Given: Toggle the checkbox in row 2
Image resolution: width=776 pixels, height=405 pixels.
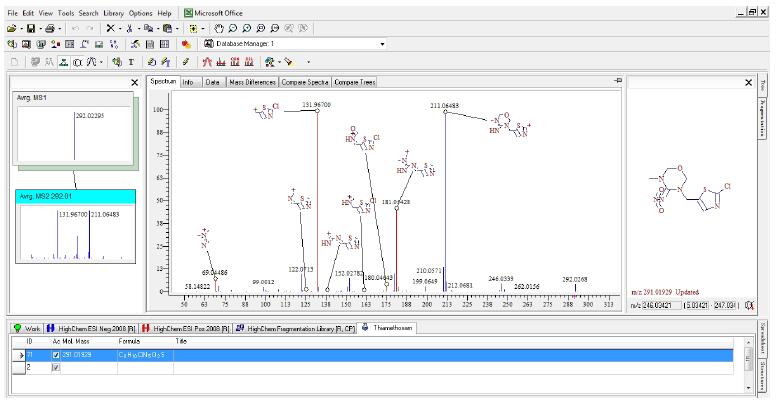Looking at the screenshot, I should click(x=55, y=367).
